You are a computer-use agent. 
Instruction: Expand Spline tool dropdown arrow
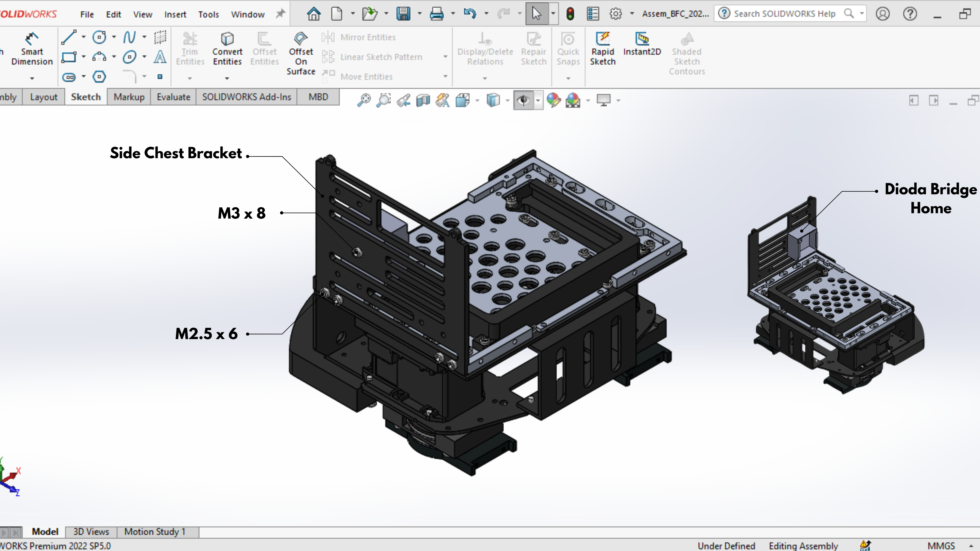click(144, 37)
